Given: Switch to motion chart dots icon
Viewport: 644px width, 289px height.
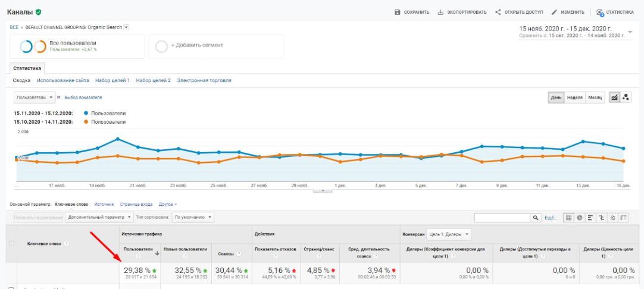Looking at the screenshot, I should pos(626,98).
